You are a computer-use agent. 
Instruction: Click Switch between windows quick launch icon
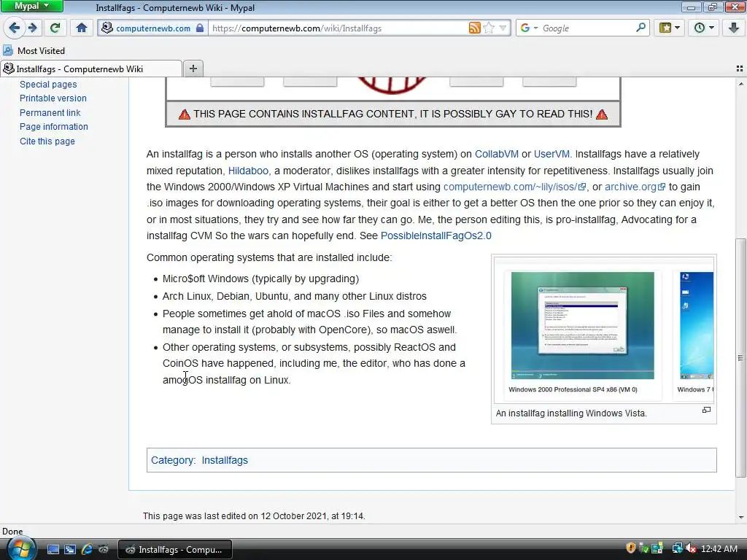pyautogui.click(x=70, y=550)
